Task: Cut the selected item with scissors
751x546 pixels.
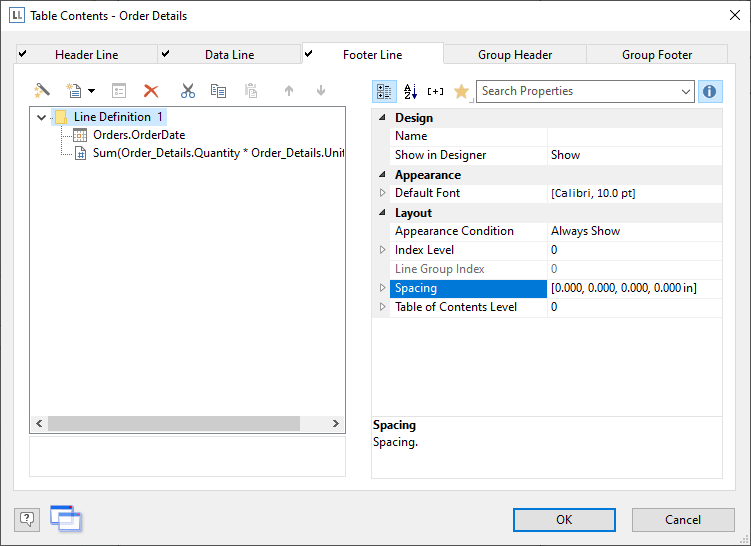Action: click(188, 91)
